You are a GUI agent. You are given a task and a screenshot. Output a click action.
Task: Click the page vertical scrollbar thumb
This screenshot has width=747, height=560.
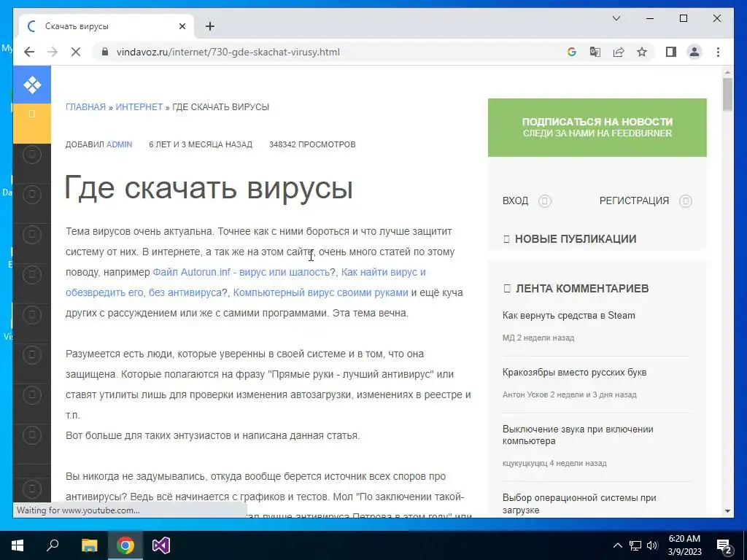pyautogui.click(x=727, y=94)
